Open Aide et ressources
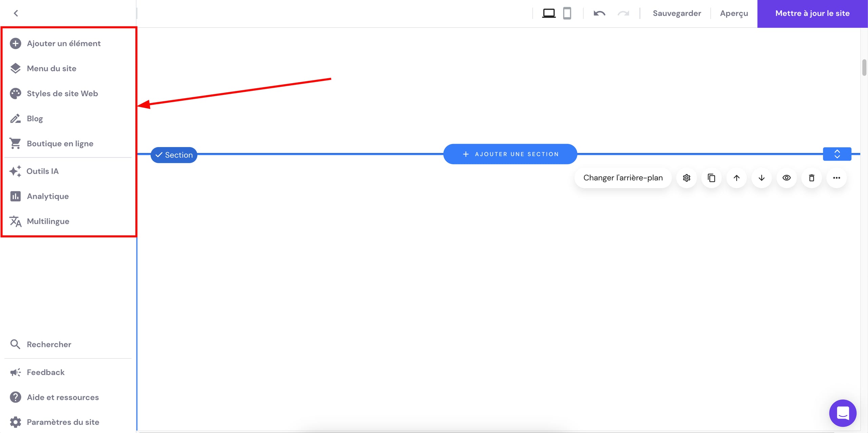The height and width of the screenshot is (433, 868). (63, 397)
